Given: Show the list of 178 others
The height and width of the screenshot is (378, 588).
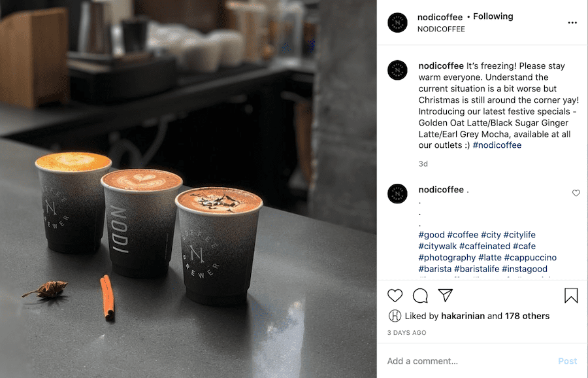Looking at the screenshot, I should coord(527,316).
